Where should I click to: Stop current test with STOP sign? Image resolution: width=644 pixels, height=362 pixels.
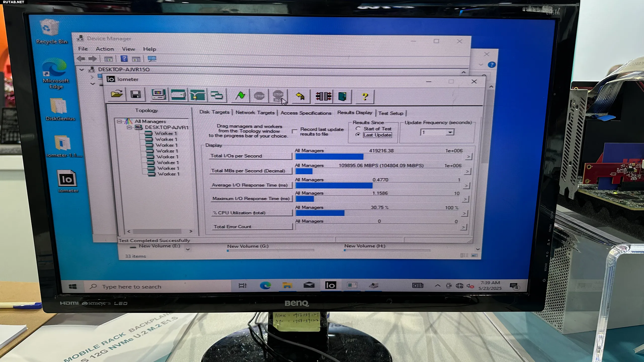(x=259, y=96)
